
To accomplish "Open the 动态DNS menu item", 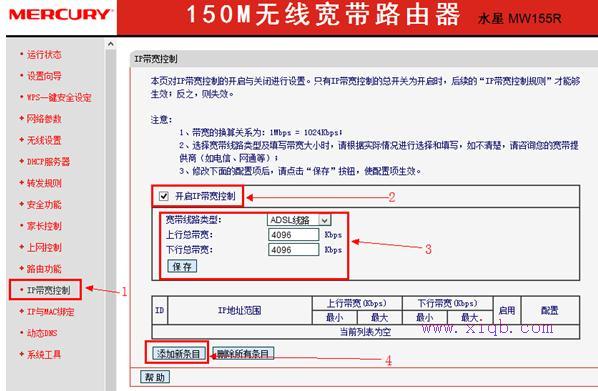I will [42, 333].
